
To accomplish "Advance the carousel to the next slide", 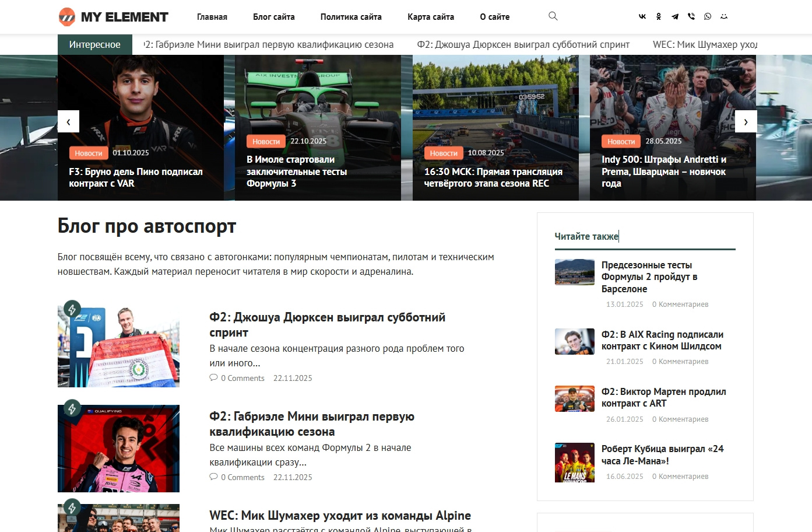I will (746, 121).
